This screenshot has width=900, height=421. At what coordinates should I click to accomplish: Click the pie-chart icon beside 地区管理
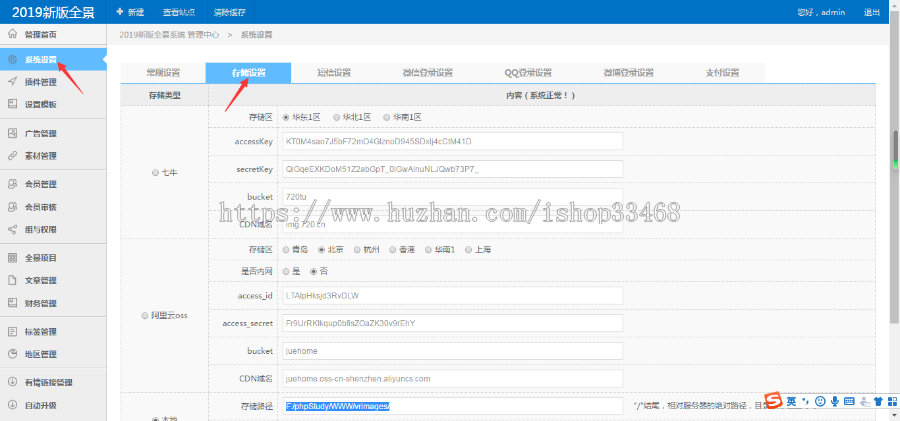click(12, 354)
